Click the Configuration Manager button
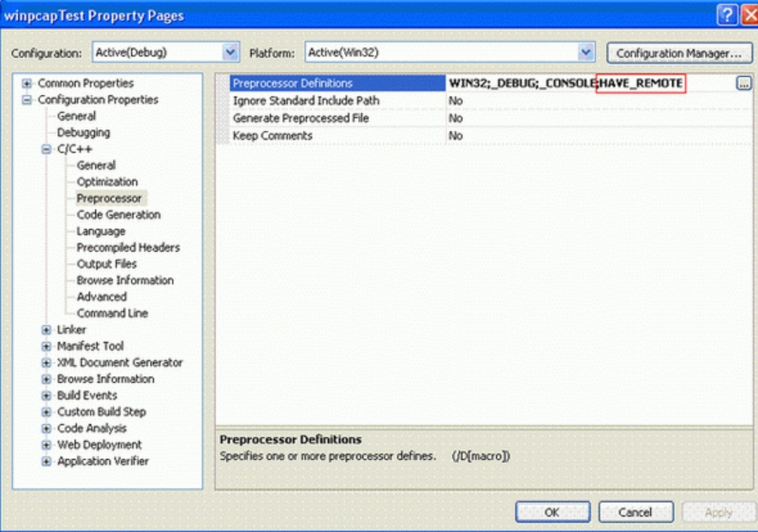The height and width of the screenshot is (532, 758). coord(679,53)
